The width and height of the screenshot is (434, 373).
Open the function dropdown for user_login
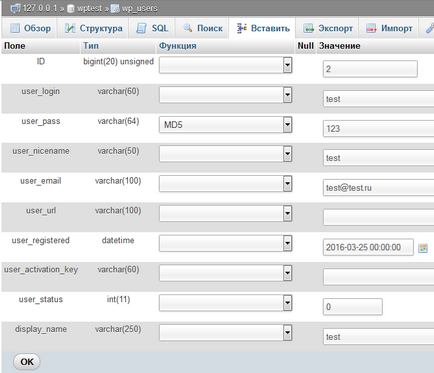226,95
